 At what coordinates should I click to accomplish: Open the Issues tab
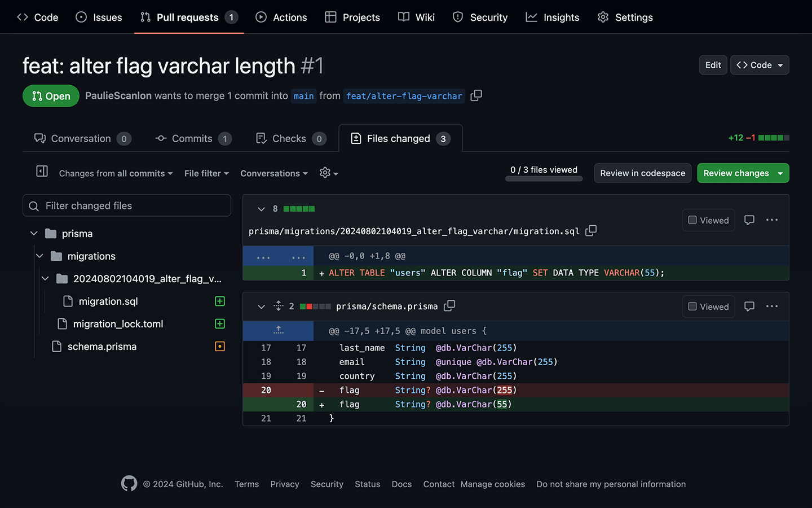[99, 17]
